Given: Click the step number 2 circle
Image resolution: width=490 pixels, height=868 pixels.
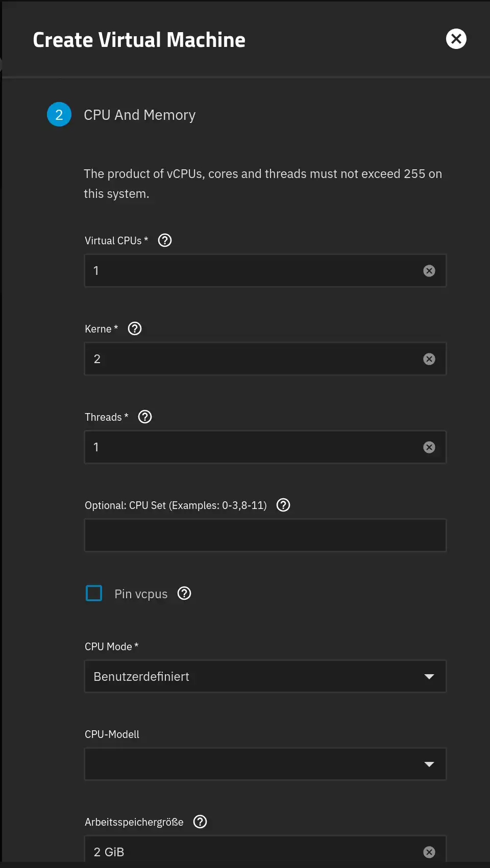Looking at the screenshot, I should tap(59, 114).
